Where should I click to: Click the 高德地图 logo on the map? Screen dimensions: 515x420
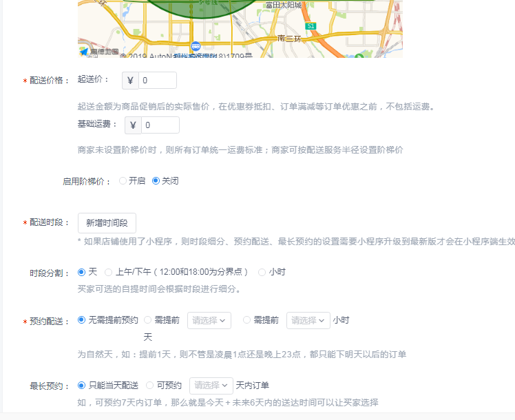(99, 52)
